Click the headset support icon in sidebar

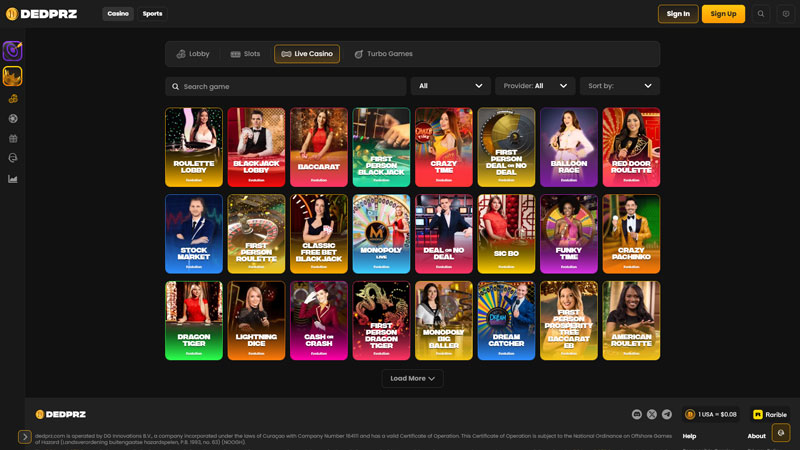click(13, 158)
